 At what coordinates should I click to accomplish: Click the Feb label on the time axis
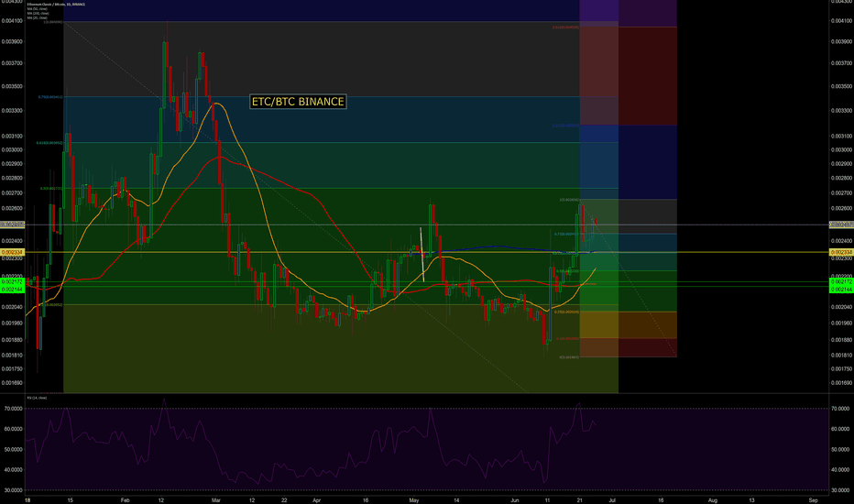(126, 499)
